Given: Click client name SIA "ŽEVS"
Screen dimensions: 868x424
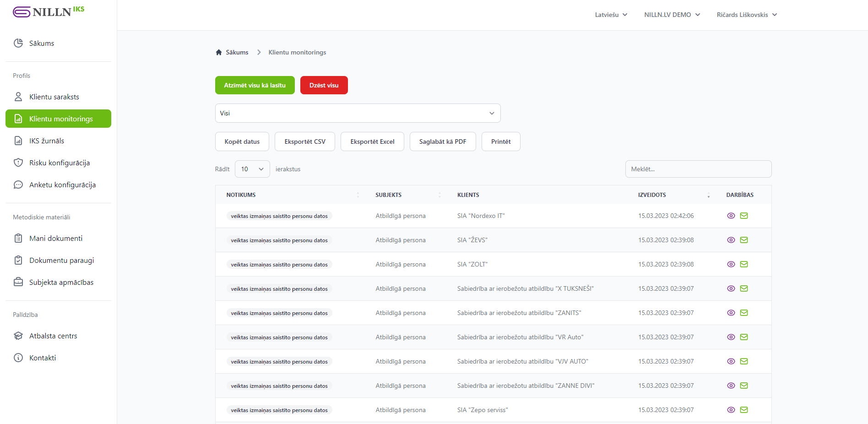Looking at the screenshot, I should click(472, 240).
